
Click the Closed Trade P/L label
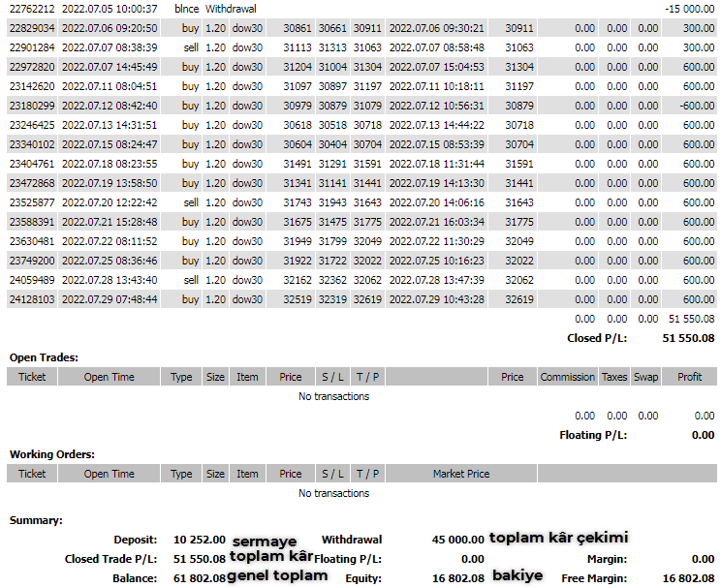(x=110, y=559)
